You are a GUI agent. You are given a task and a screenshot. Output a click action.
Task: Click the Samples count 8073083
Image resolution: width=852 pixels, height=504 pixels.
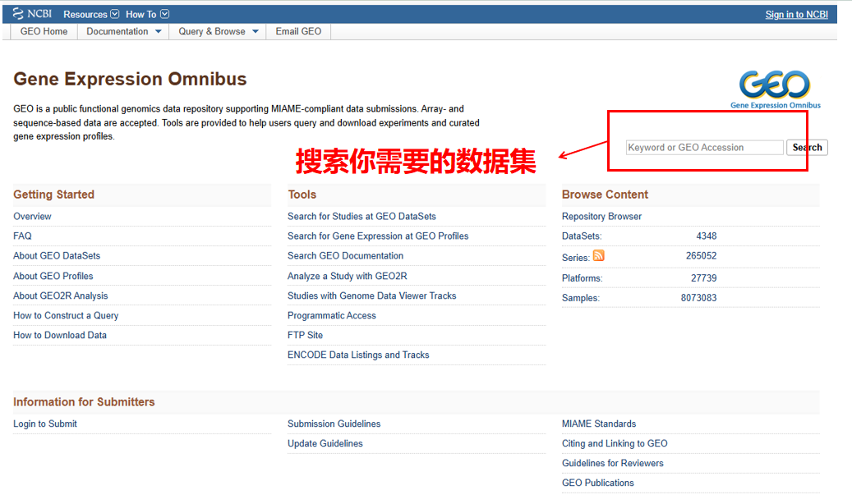tap(698, 298)
